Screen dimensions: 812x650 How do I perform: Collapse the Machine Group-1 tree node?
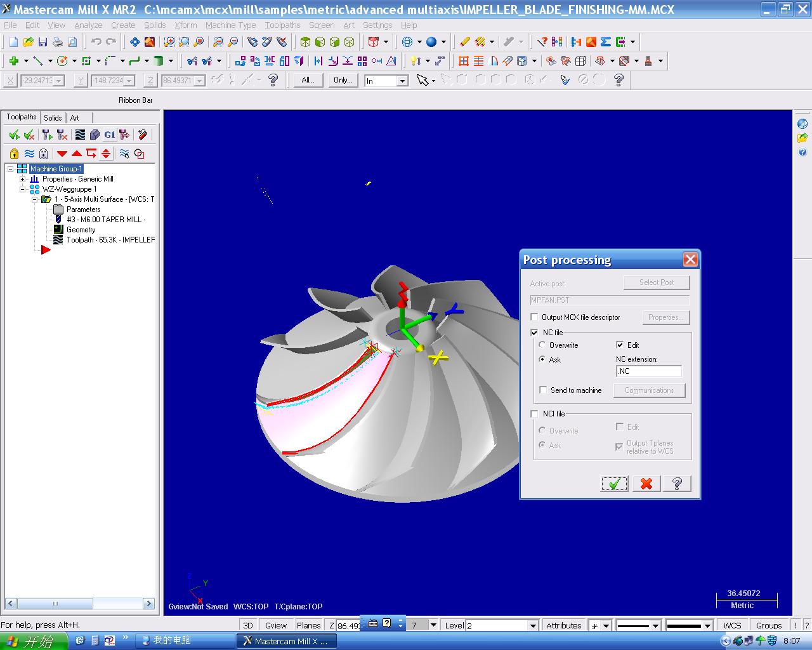pos(10,169)
